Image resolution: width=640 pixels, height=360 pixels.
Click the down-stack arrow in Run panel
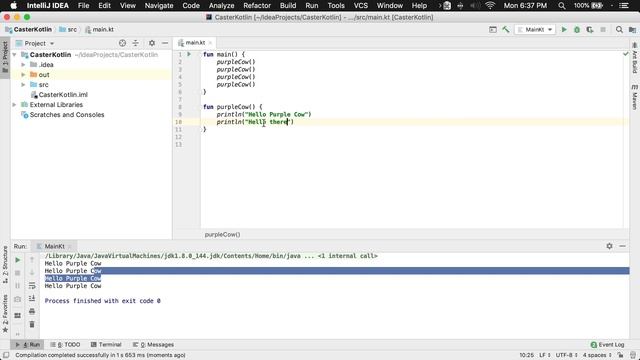click(32, 273)
